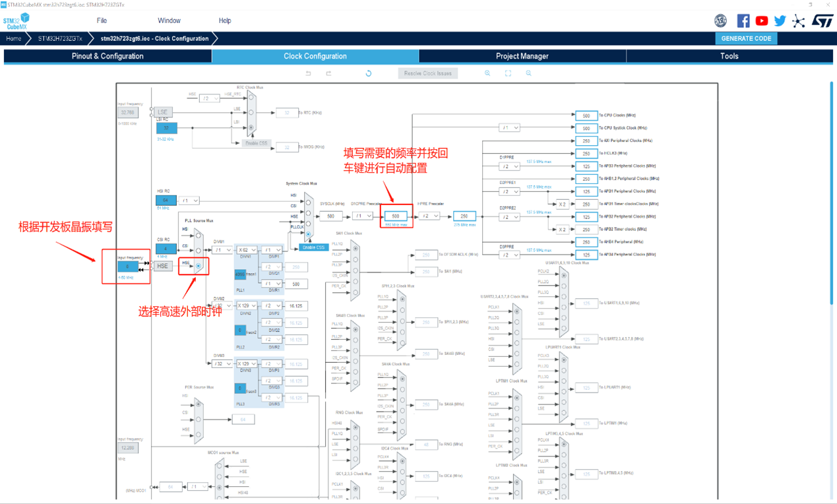Open the D2PPRE2 prescaler dropdown
This screenshot has width=837, height=504.
pos(509,216)
